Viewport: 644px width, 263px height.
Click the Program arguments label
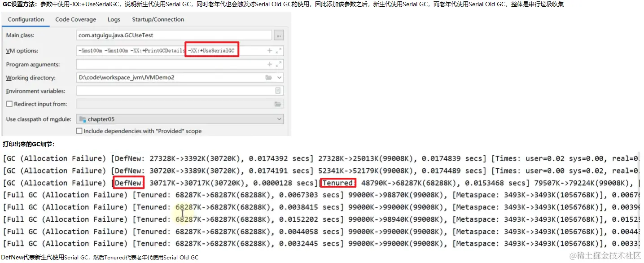pos(33,65)
